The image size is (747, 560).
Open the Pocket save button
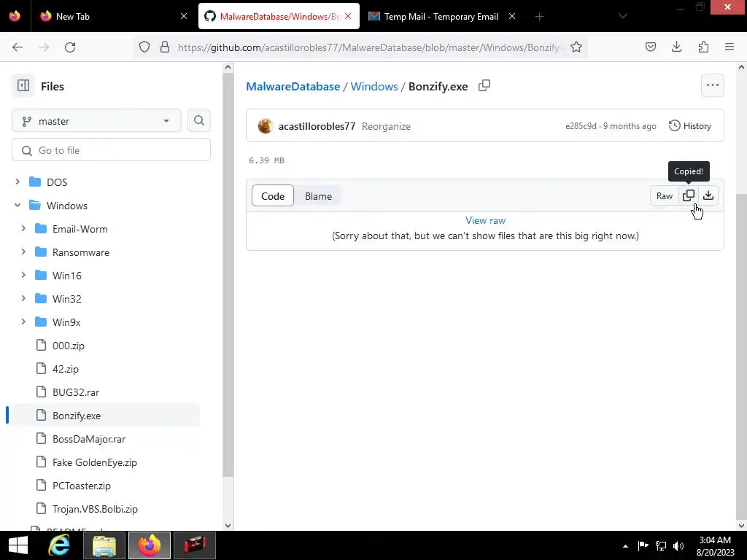click(x=650, y=47)
